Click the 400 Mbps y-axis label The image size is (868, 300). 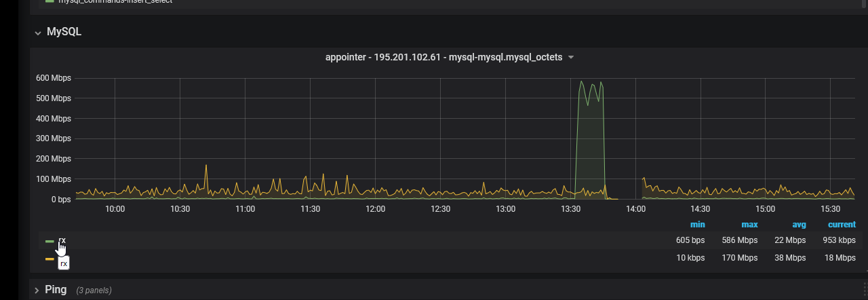[53, 119]
